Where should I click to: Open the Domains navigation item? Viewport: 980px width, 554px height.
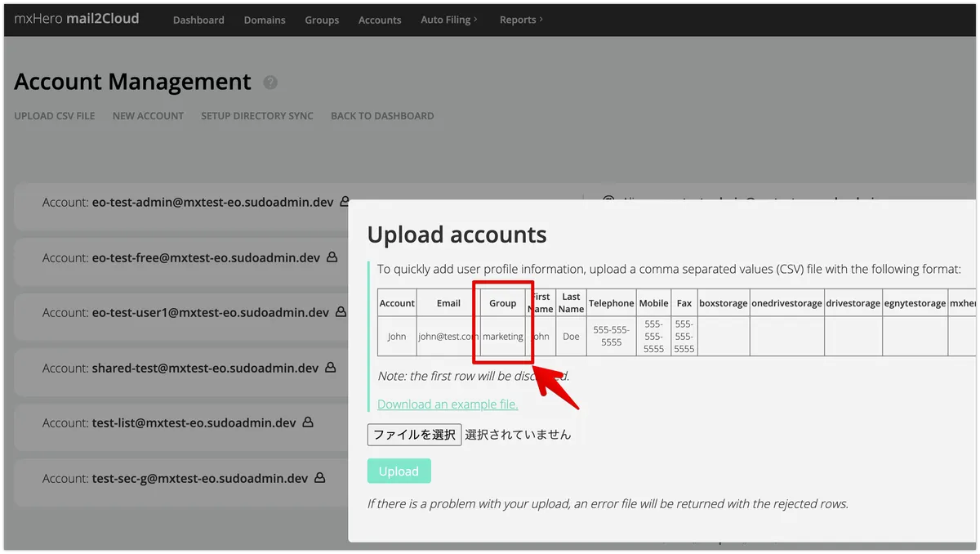265,20
